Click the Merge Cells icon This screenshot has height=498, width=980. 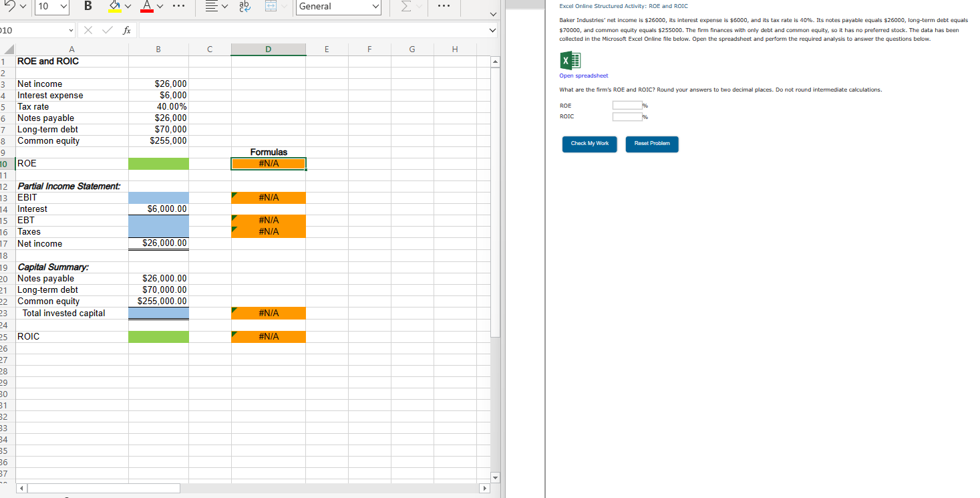click(x=273, y=7)
